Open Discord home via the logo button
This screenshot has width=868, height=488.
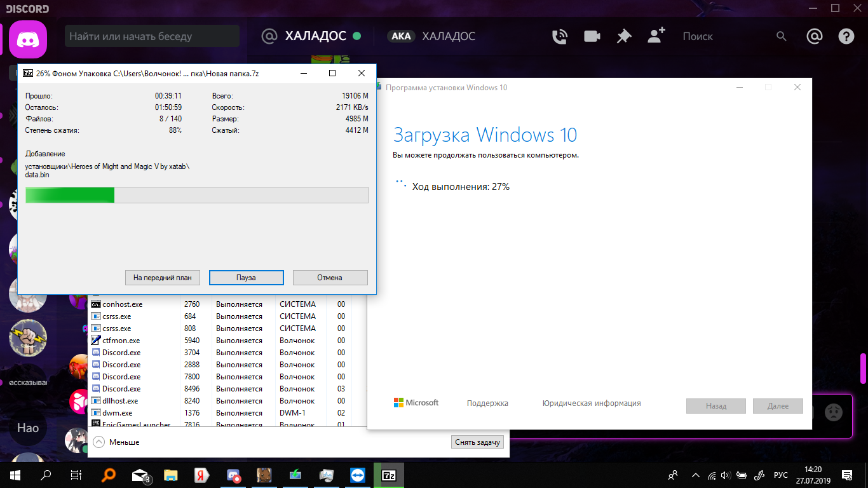coord(28,39)
